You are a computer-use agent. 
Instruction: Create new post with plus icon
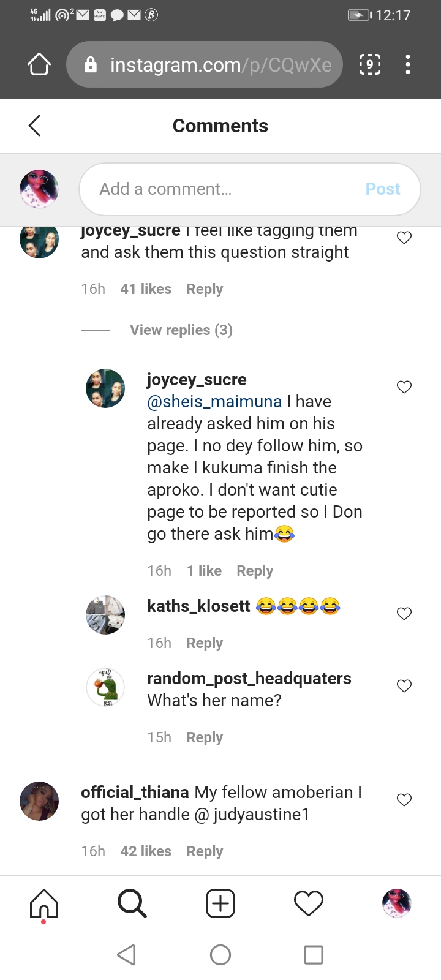tap(221, 903)
